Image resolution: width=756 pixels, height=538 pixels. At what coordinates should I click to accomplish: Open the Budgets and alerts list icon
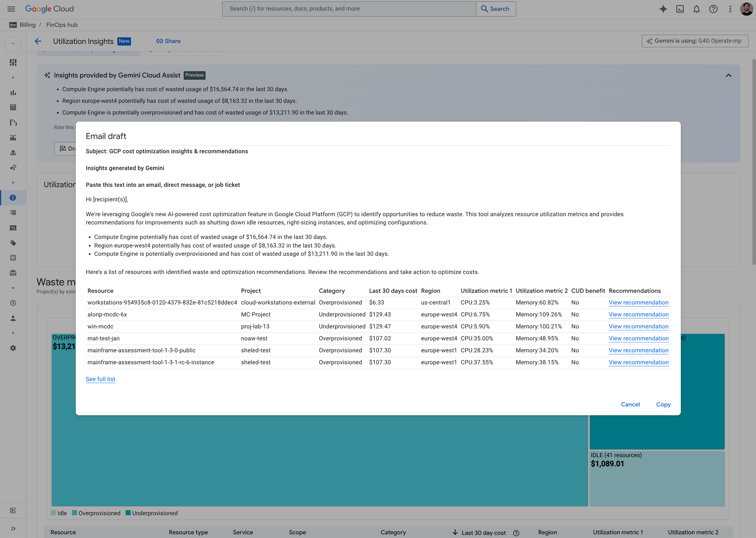click(x=13, y=213)
